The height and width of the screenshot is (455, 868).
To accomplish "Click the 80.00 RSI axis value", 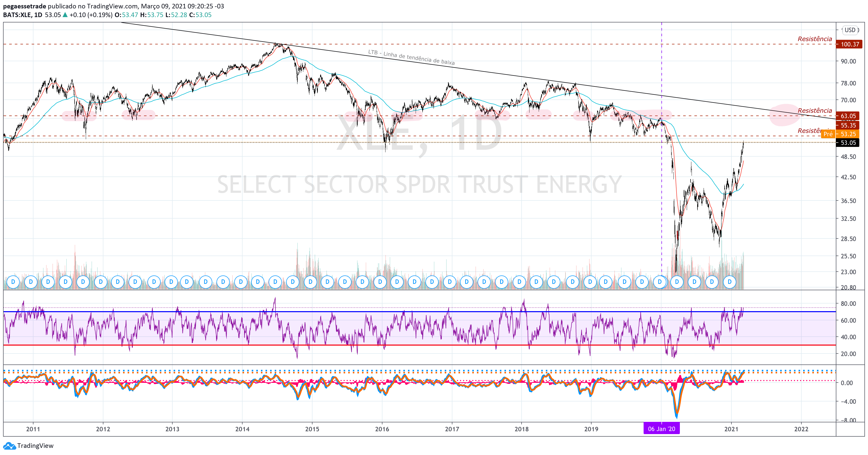I will pos(848,304).
